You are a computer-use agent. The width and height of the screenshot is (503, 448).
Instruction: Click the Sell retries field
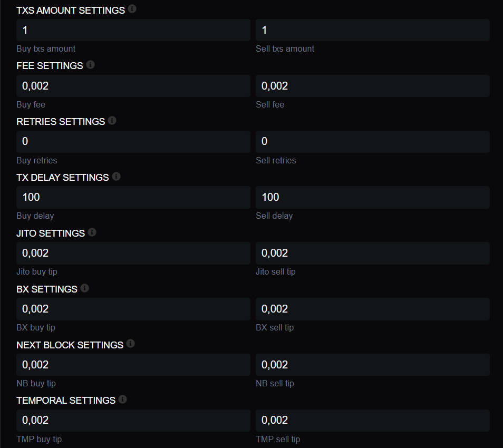tap(373, 142)
